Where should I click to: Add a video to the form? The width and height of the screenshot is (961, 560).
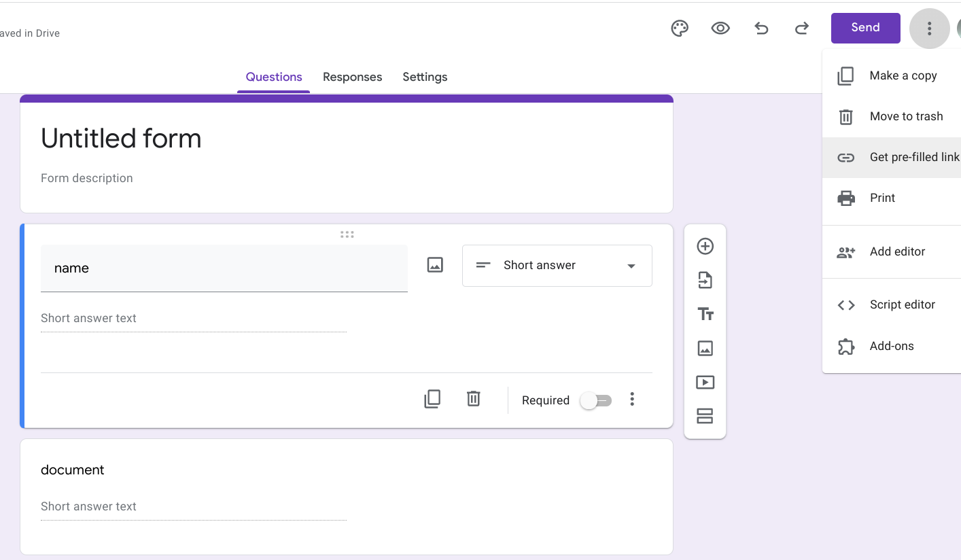(705, 382)
